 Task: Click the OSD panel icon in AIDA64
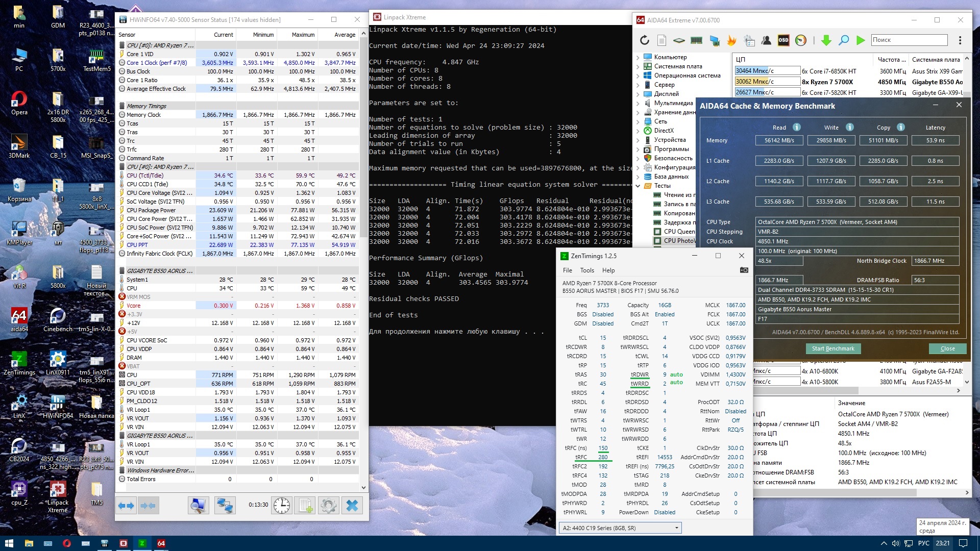(783, 40)
